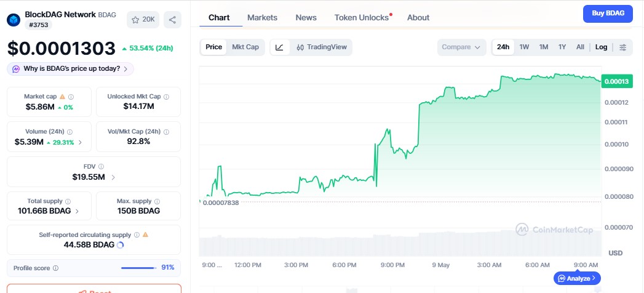Click the #3753 rank badge
This screenshot has width=644, height=293.
click(x=38, y=25)
